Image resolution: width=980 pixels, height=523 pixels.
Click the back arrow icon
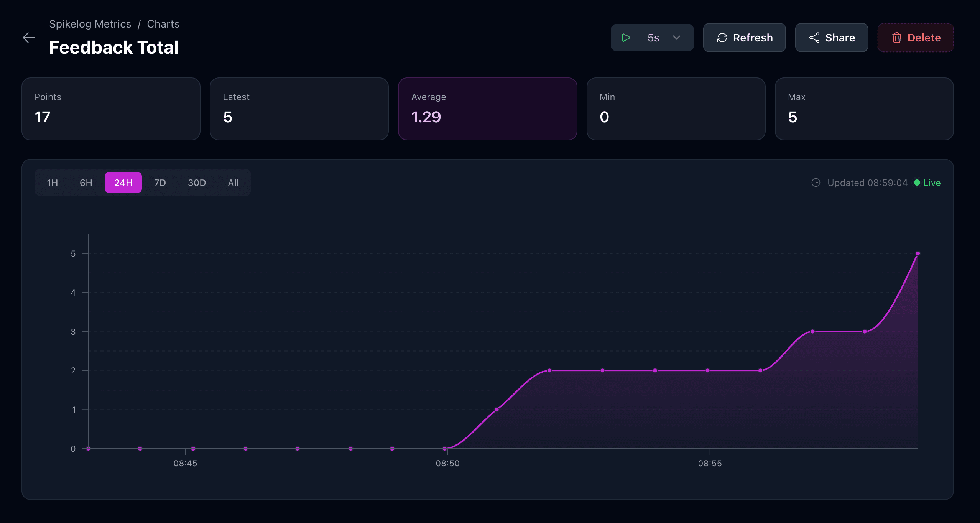[29, 37]
